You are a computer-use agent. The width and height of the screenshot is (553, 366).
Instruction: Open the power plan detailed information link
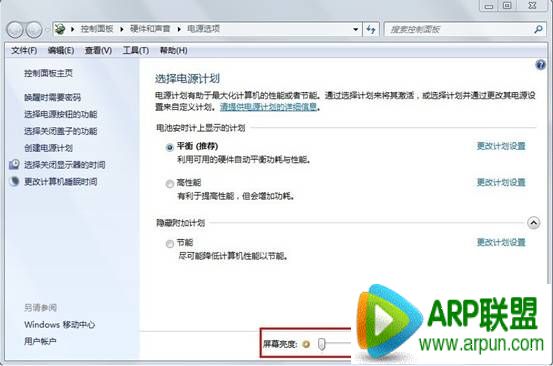click(268, 107)
